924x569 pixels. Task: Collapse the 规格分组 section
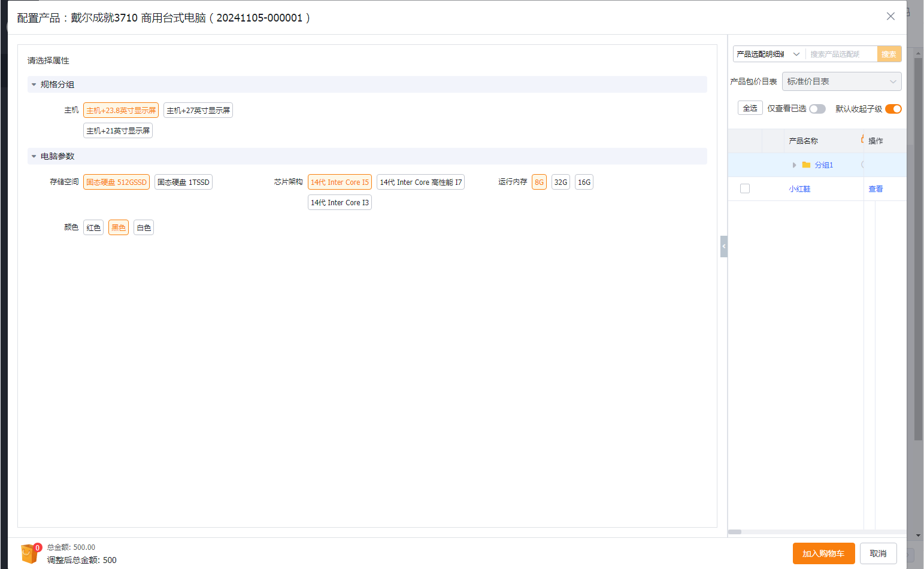(x=34, y=85)
